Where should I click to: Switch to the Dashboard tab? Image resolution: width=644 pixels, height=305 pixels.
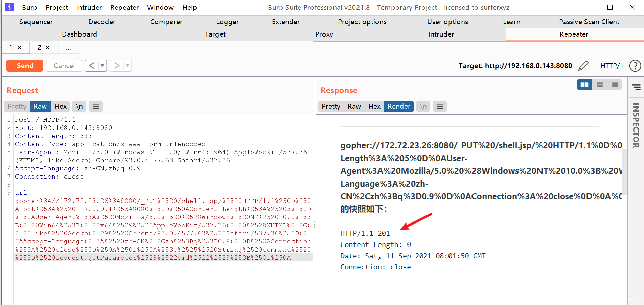[x=79, y=34]
